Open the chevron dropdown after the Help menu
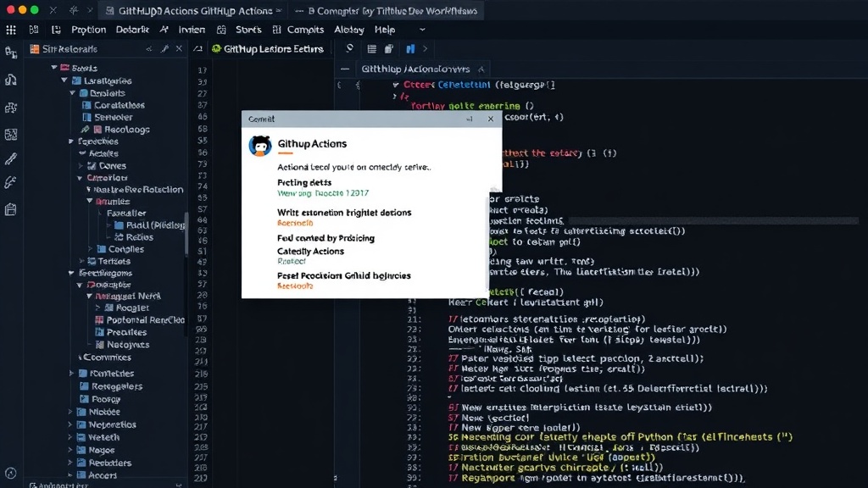The height and width of the screenshot is (488, 868). (x=422, y=30)
